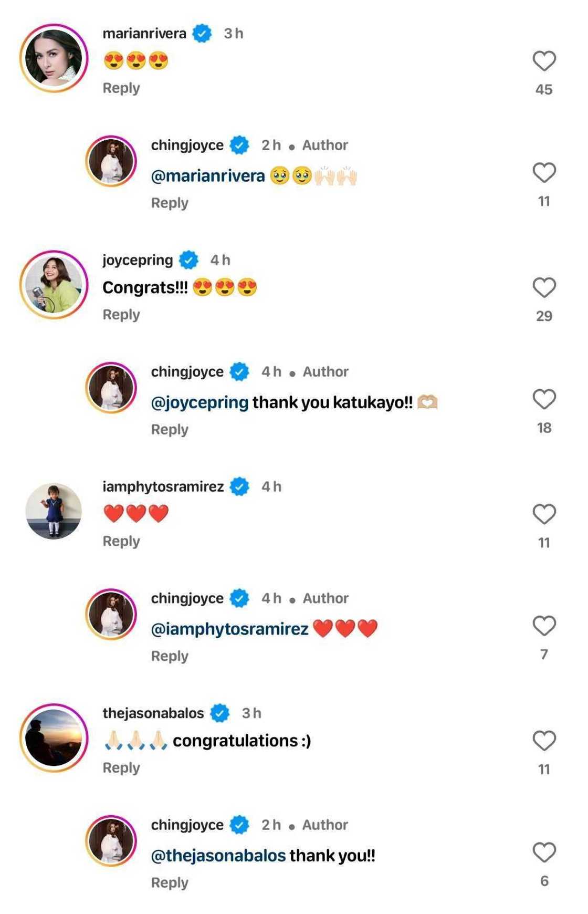Open joycepring's profile picture
This screenshot has width=588, height=914.
[54, 285]
